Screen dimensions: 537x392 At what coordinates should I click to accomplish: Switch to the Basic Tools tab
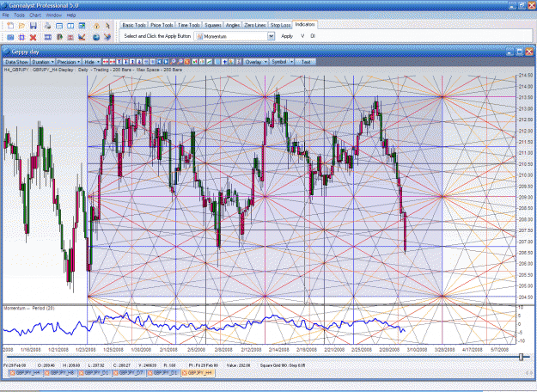[134, 25]
